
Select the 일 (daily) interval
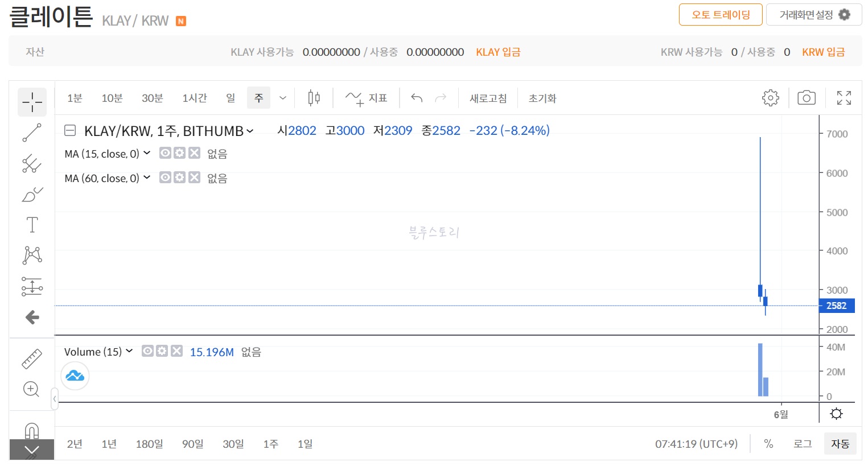[231, 98]
